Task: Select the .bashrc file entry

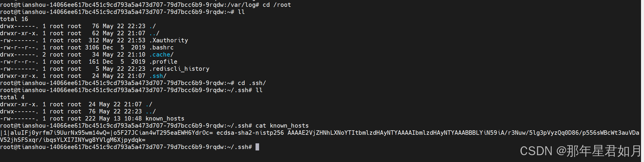Action: pyautogui.click(x=162, y=47)
